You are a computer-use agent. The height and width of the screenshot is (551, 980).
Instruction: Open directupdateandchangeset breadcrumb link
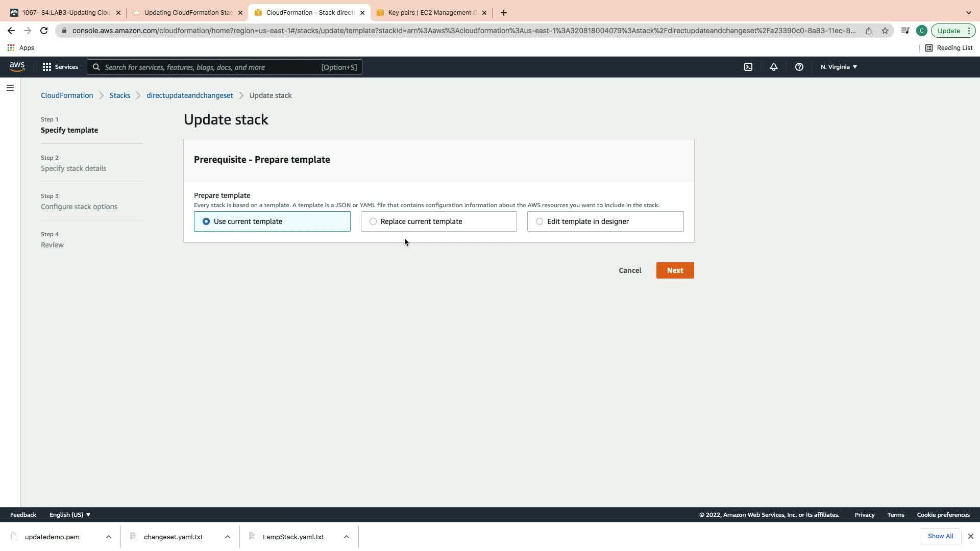[x=189, y=95]
